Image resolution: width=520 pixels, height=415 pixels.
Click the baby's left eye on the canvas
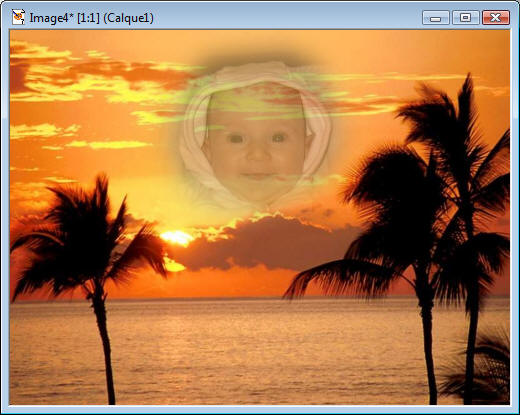tap(236, 139)
